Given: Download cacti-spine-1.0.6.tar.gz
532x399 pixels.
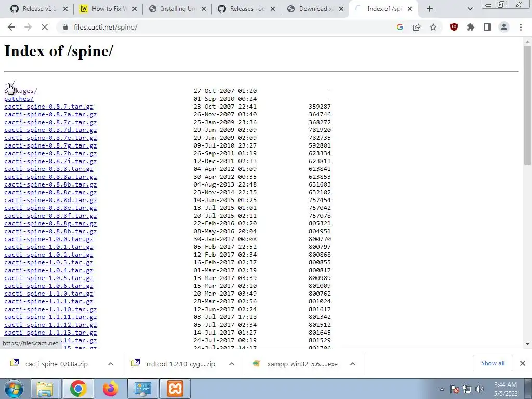Looking at the screenshot, I should (x=48, y=286).
